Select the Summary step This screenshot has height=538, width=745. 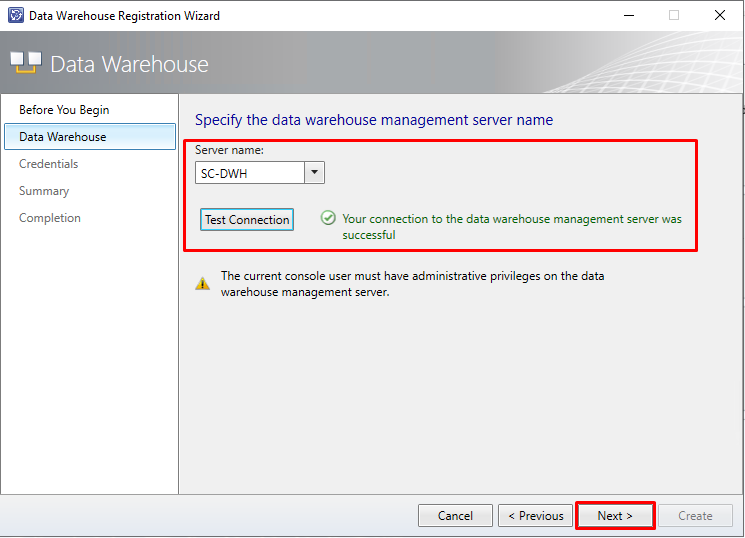click(44, 191)
